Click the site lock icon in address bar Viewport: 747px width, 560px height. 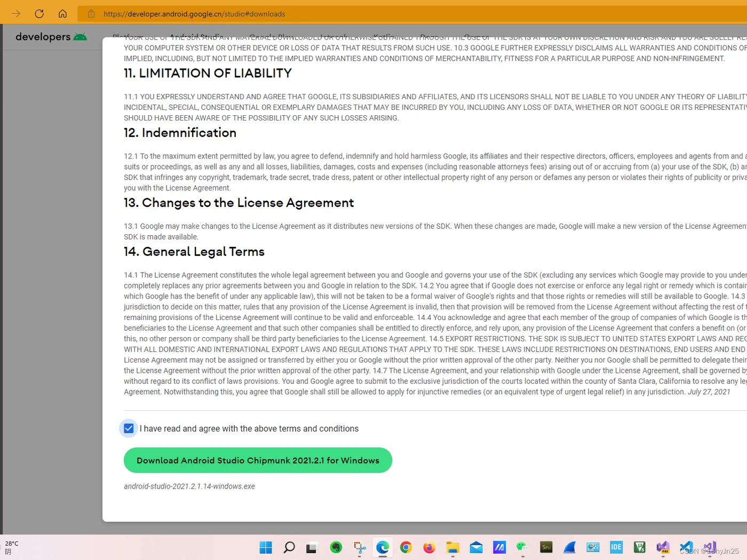point(91,14)
